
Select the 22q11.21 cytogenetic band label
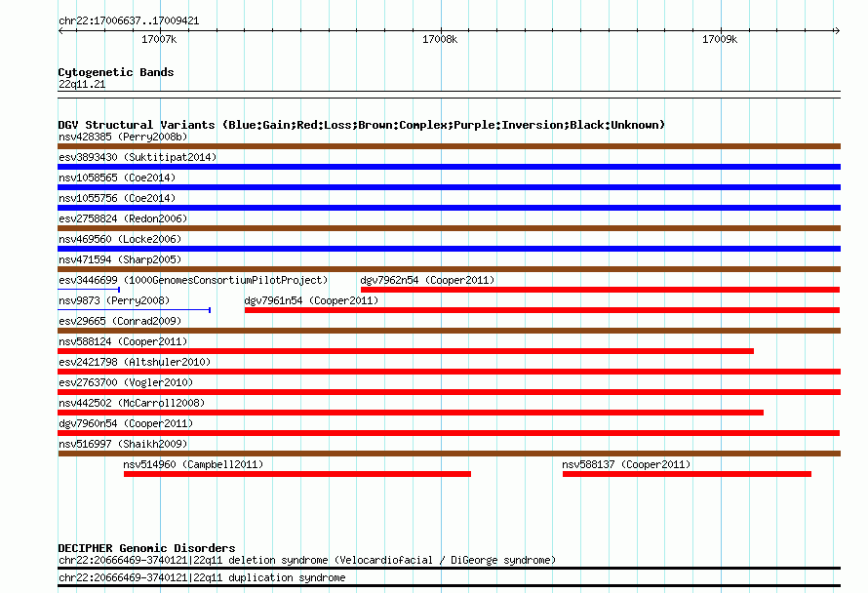(82, 84)
